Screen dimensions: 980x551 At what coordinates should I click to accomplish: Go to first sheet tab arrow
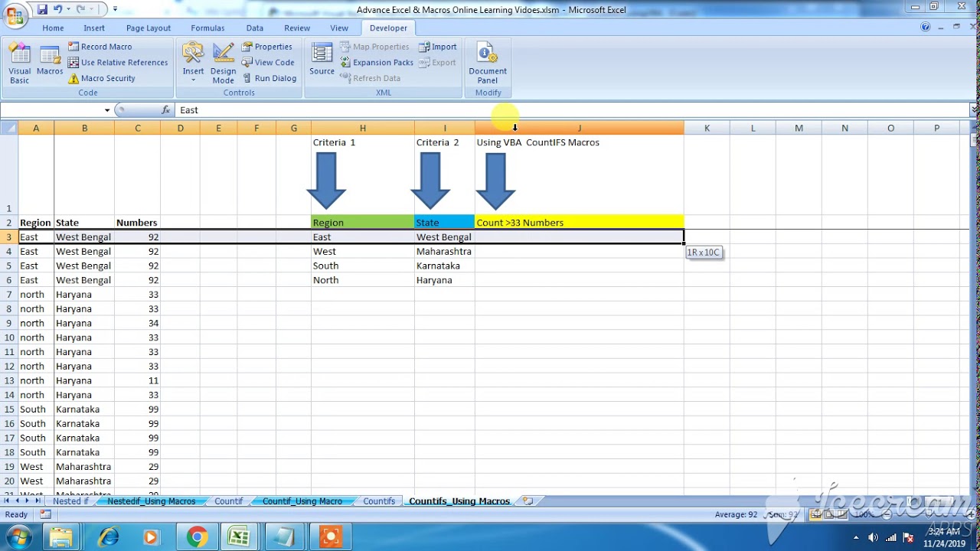pos(7,501)
